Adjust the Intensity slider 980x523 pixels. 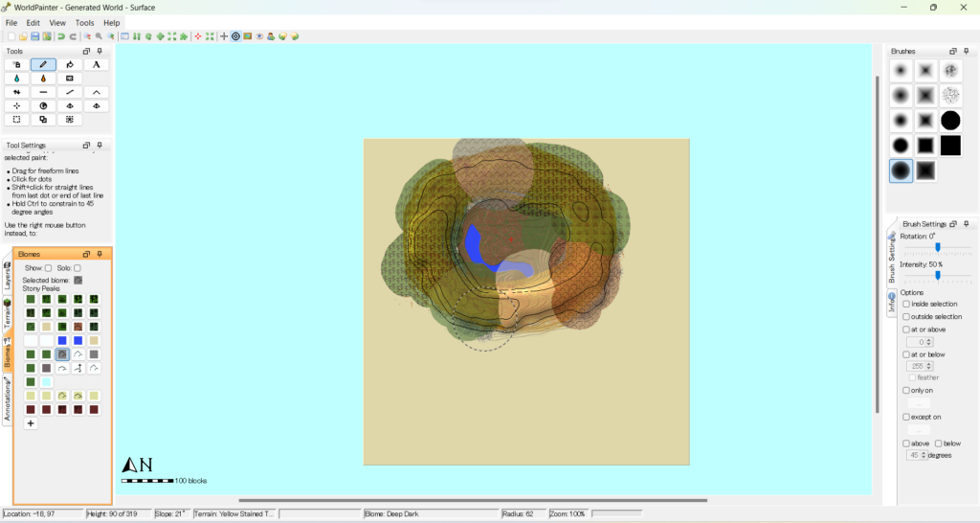[x=937, y=275]
